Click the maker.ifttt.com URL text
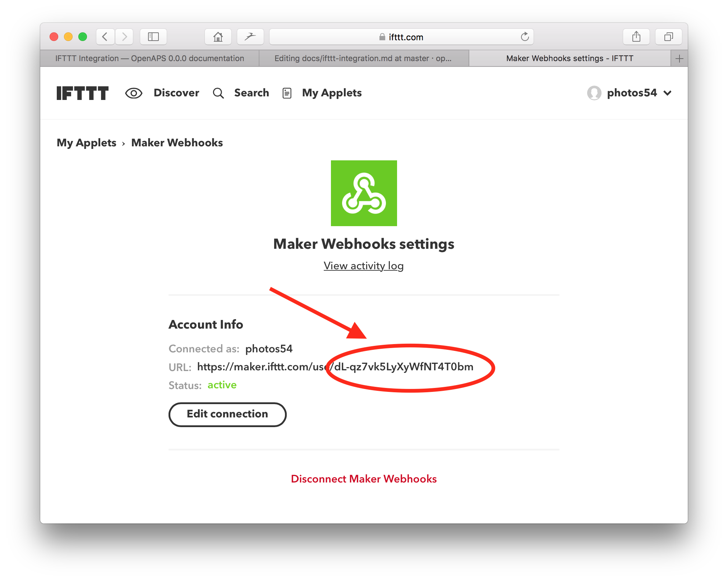 (335, 367)
